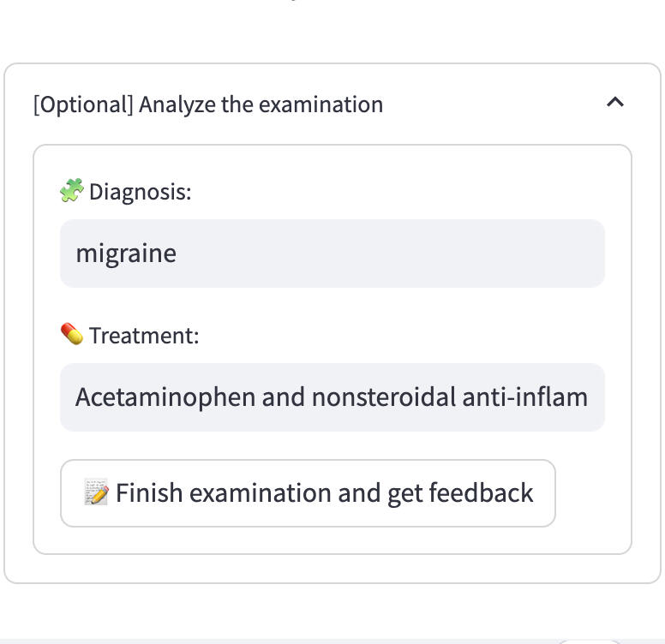The image size is (665, 644).
Task: Click the "Diagnosis:" label text
Action: click(x=140, y=191)
